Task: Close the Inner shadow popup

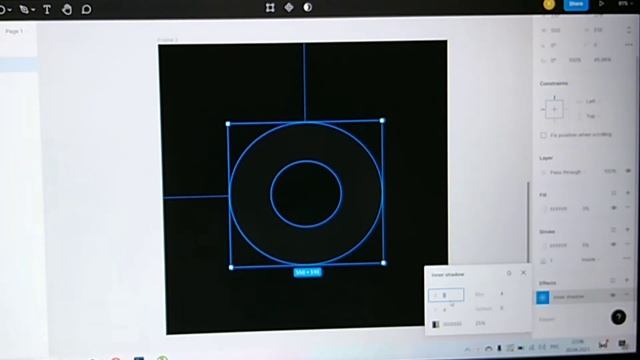Action: [x=524, y=273]
